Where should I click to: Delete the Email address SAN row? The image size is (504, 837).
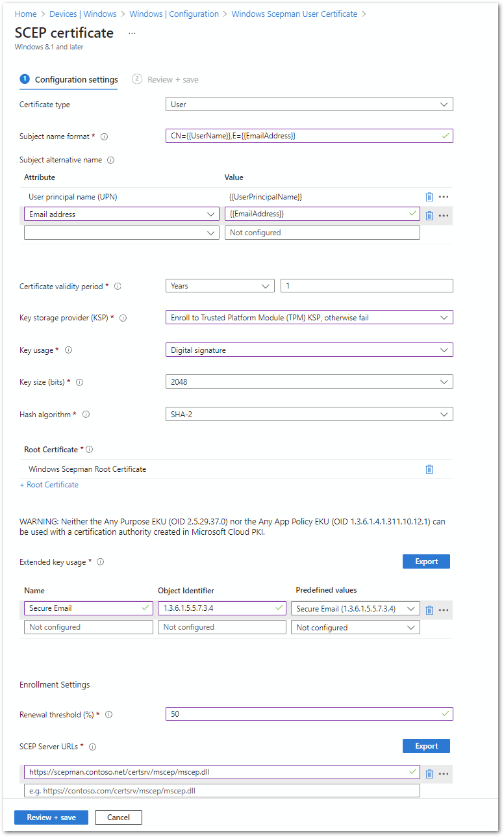point(429,215)
